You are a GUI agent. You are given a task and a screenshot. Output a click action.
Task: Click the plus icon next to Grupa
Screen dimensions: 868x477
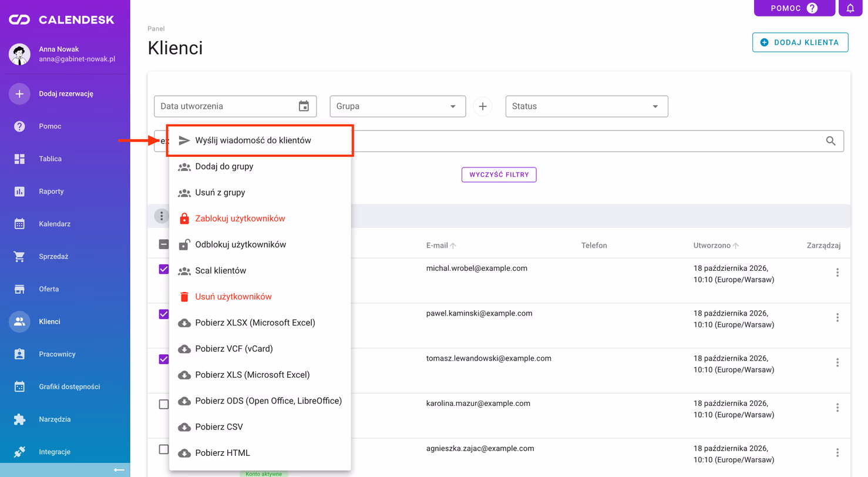click(483, 106)
